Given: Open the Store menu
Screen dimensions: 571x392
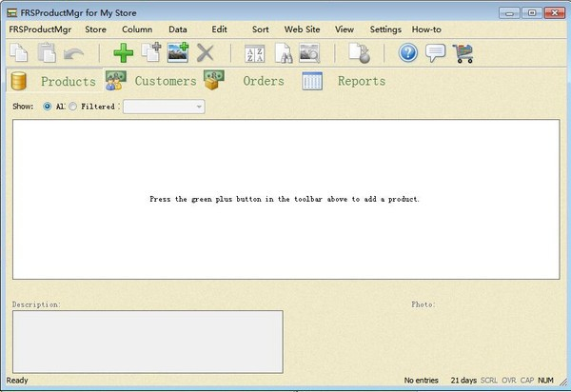Looking at the screenshot, I should click(x=95, y=29).
